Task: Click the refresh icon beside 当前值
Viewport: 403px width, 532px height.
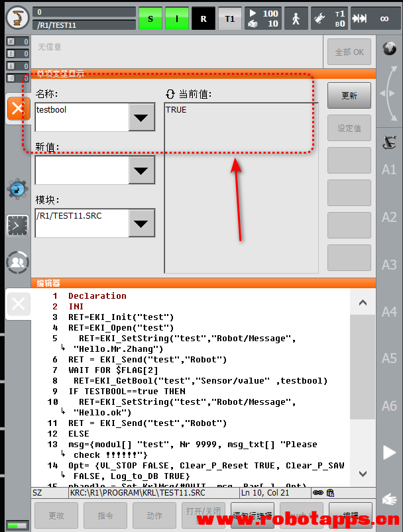Action: point(170,94)
